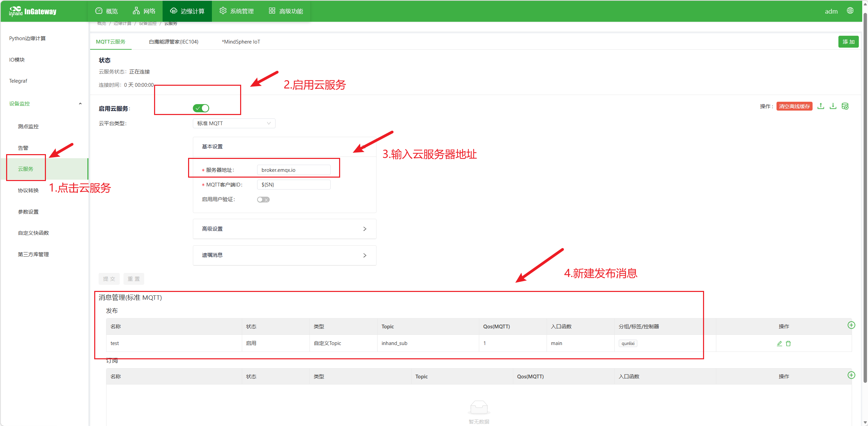Click the '消息管理(标准 MQTT)' heading

(130, 298)
